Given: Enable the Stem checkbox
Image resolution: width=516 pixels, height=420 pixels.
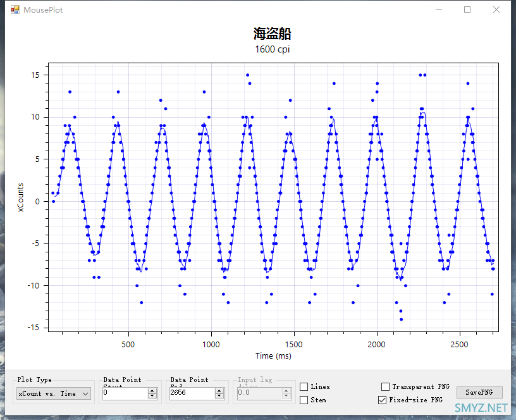Looking at the screenshot, I should click(x=304, y=400).
